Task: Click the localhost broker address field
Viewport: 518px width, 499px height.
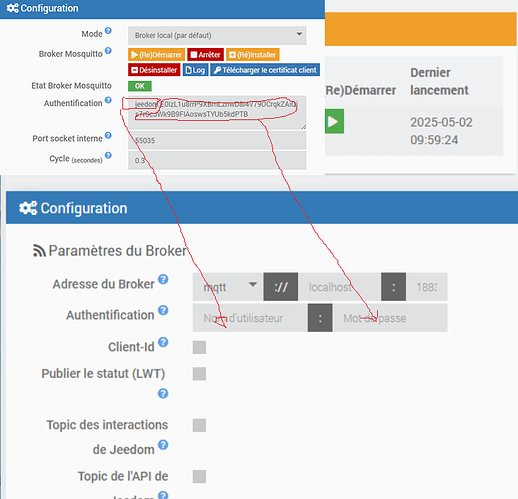Action: (340, 287)
